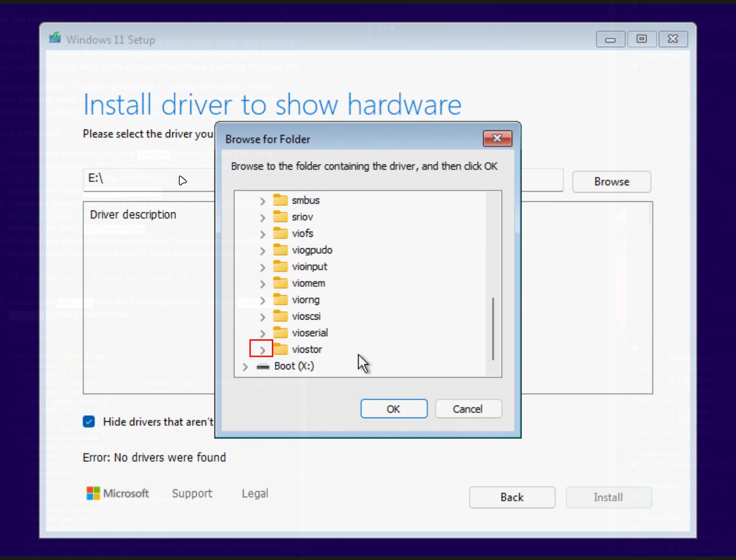Image resolution: width=736 pixels, height=560 pixels.
Task: Select the sriov folder name
Action: click(x=302, y=217)
